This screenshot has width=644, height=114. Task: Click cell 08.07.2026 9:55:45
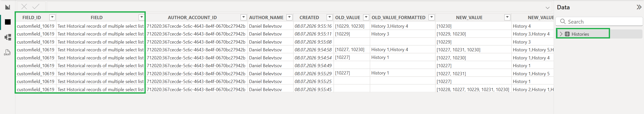coord(313,89)
